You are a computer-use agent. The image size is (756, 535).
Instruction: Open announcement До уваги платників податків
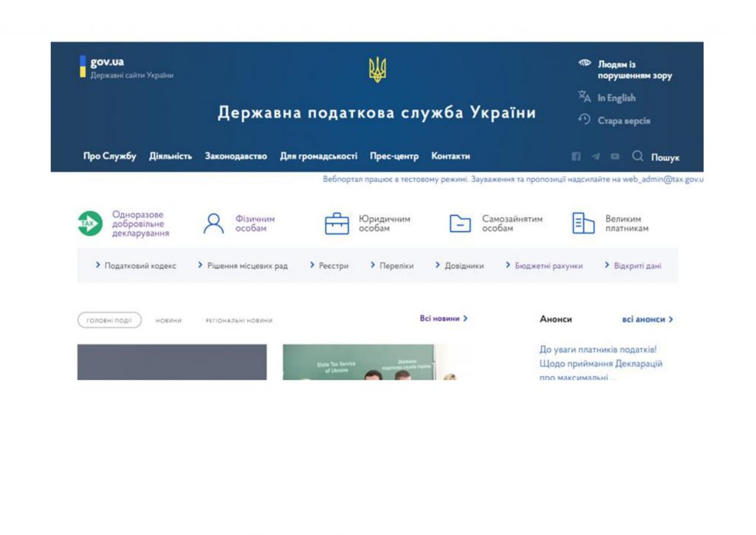tap(601, 363)
